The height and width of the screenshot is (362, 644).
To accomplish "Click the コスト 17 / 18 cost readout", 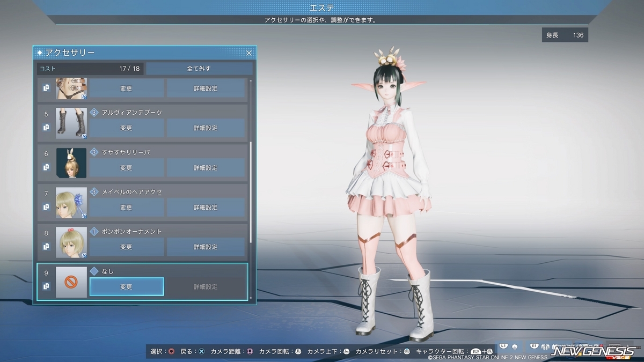I will (x=90, y=69).
